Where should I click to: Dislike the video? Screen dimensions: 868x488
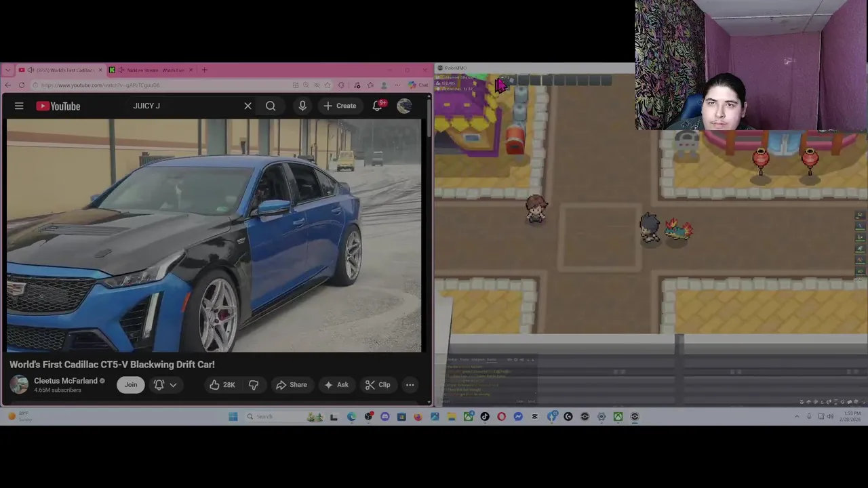(254, 384)
